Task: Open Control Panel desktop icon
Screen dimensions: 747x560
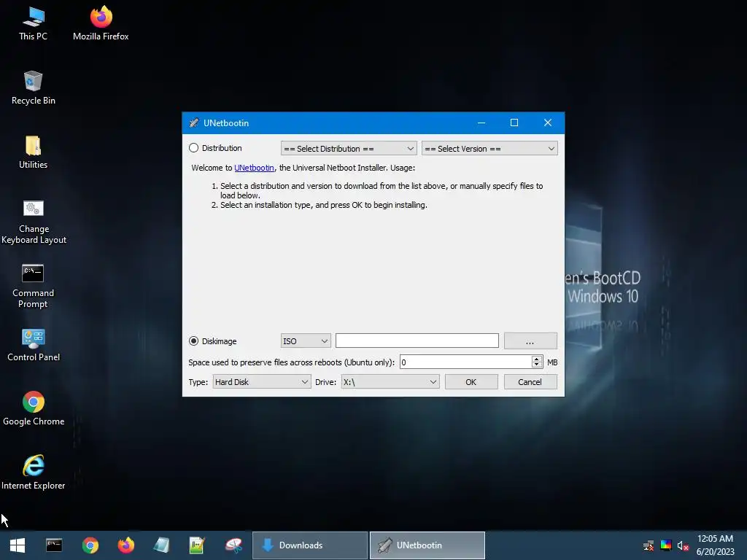Action: pos(34,345)
